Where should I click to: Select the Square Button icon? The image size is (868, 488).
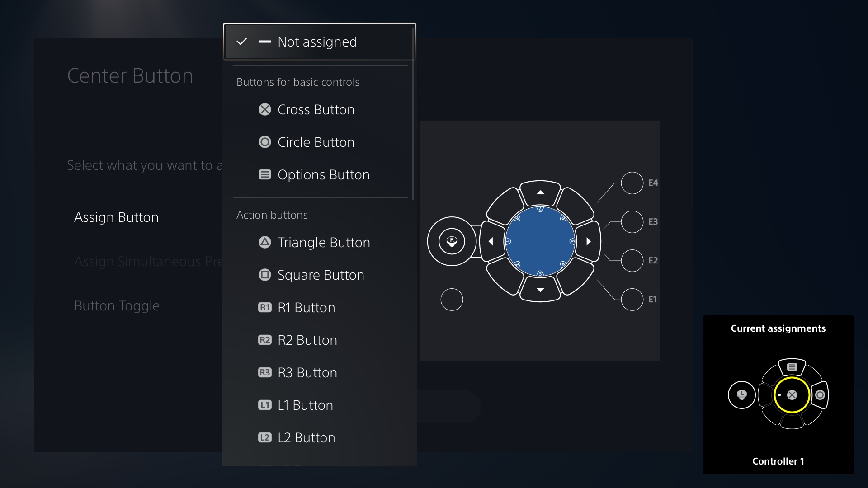point(264,274)
